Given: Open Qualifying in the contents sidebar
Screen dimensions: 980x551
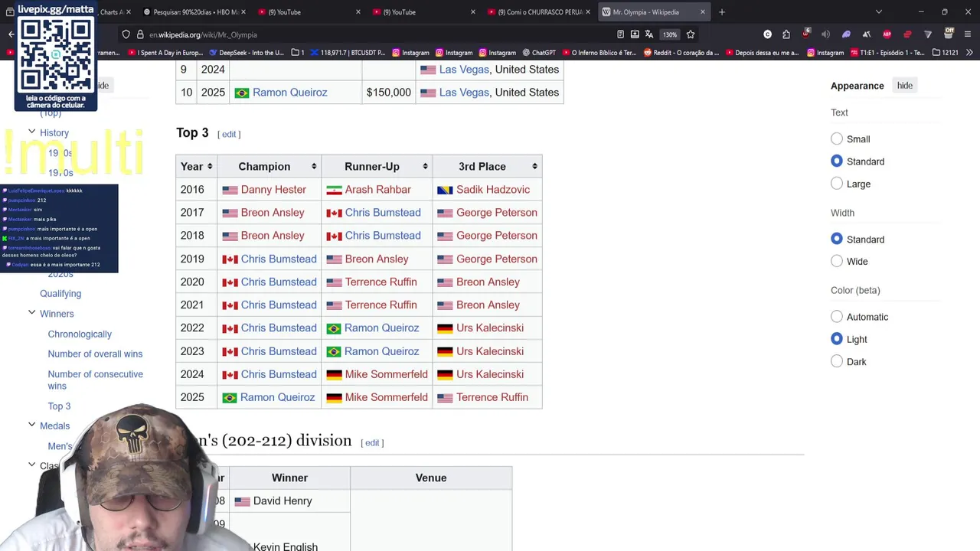Looking at the screenshot, I should pyautogui.click(x=60, y=294).
